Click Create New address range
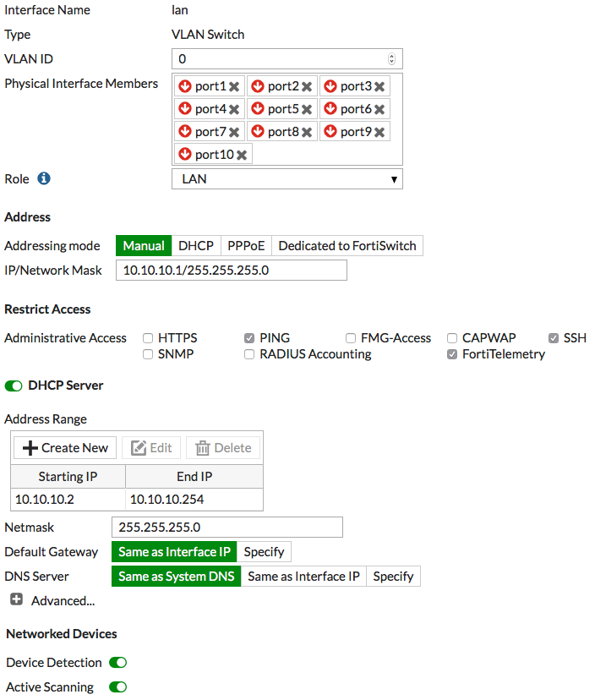The image size is (595, 700). tap(65, 448)
